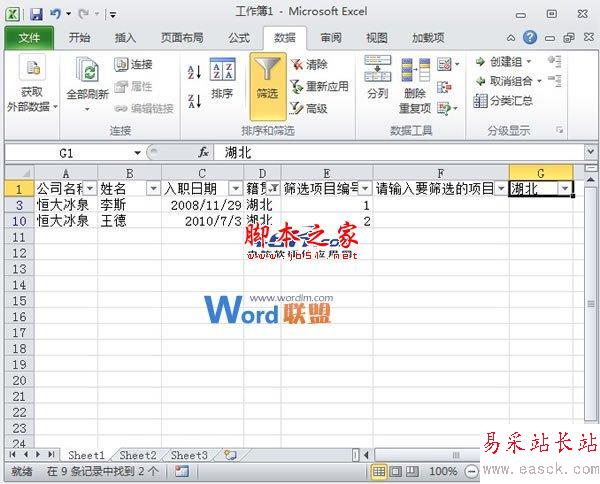The height and width of the screenshot is (484, 600).
Task: Switch to the Sheet3 worksheet tab
Action: 189,455
